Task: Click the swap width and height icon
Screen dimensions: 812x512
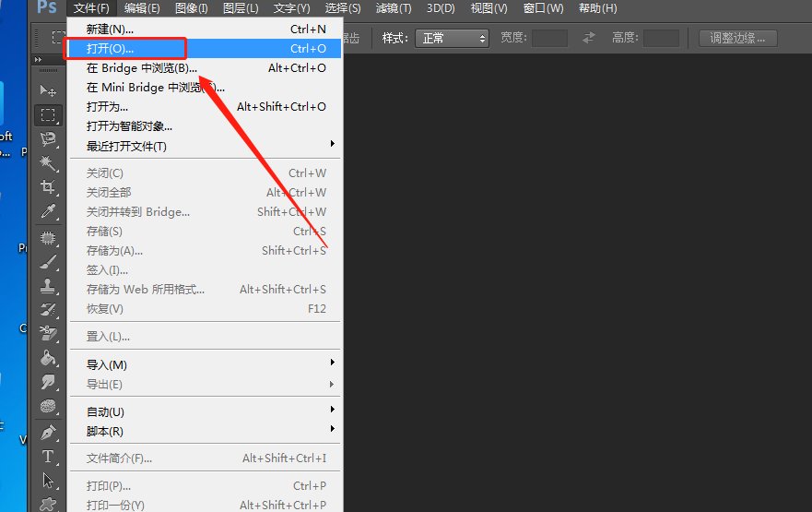Action: point(589,38)
